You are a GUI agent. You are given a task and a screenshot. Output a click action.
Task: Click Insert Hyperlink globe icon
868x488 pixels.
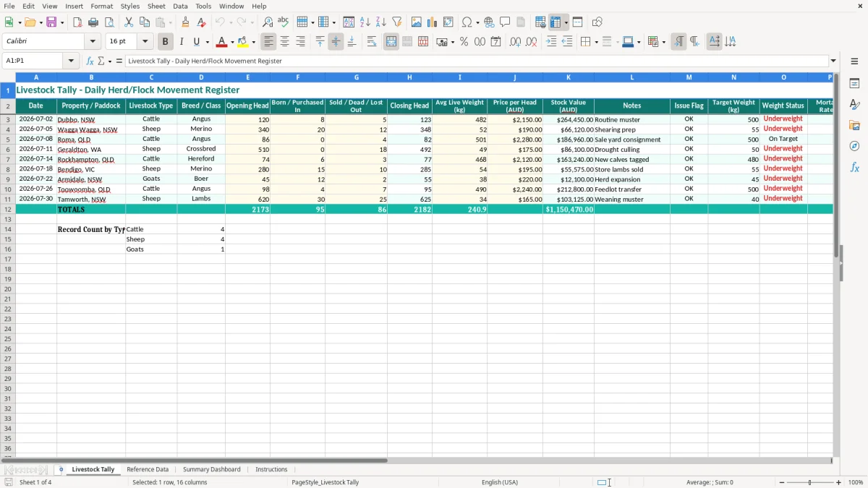pos(489,22)
